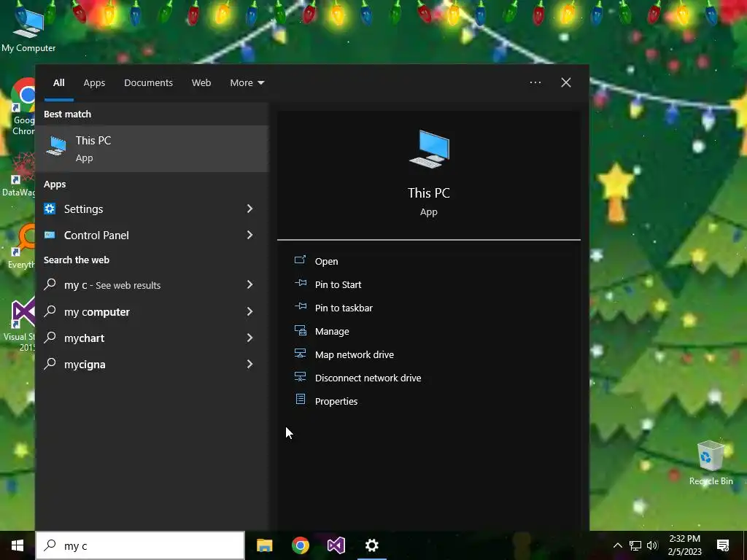Expand the 'mycigna' suggestion arrow

249,364
